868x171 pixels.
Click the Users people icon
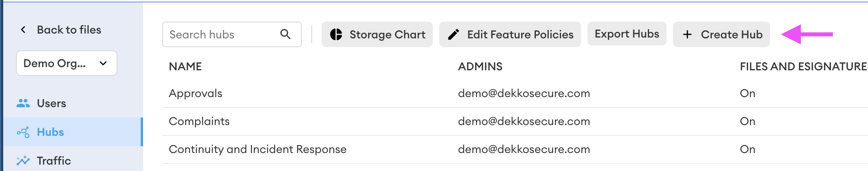coord(23,103)
